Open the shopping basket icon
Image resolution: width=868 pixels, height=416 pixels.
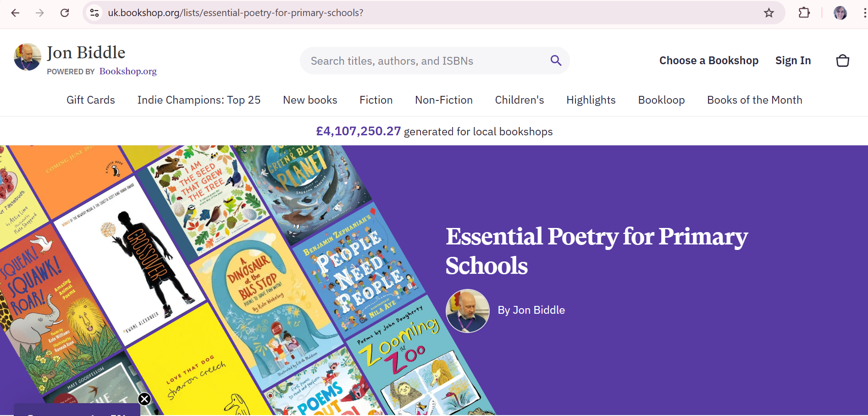[842, 61]
